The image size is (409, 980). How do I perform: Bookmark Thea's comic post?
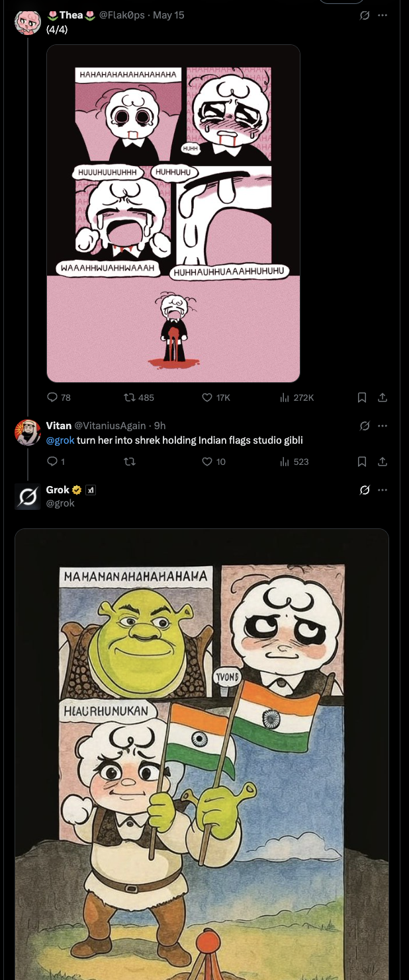pos(362,397)
